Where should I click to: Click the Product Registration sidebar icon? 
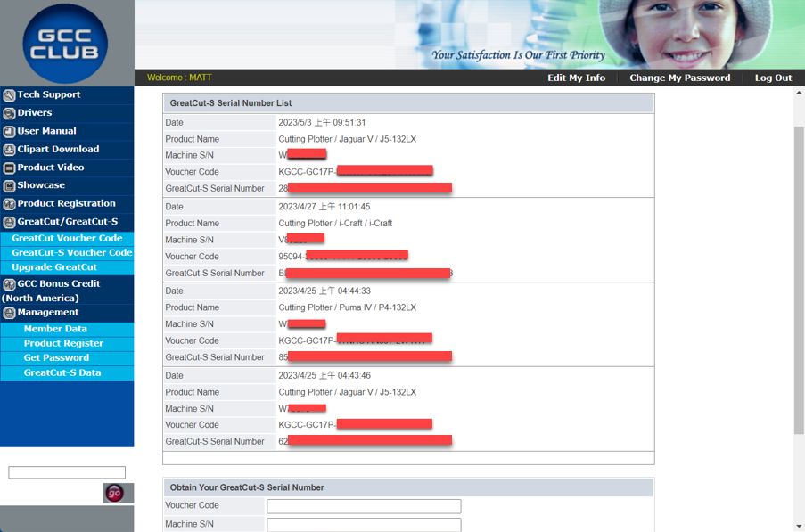tap(9, 204)
